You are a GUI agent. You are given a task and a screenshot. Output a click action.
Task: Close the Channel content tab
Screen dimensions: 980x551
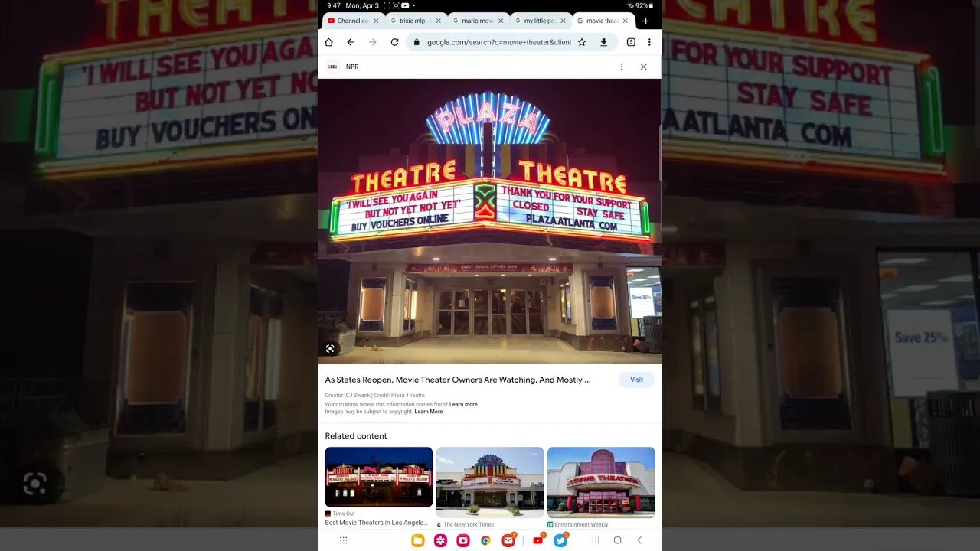pyautogui.click(x=376, y=21)
